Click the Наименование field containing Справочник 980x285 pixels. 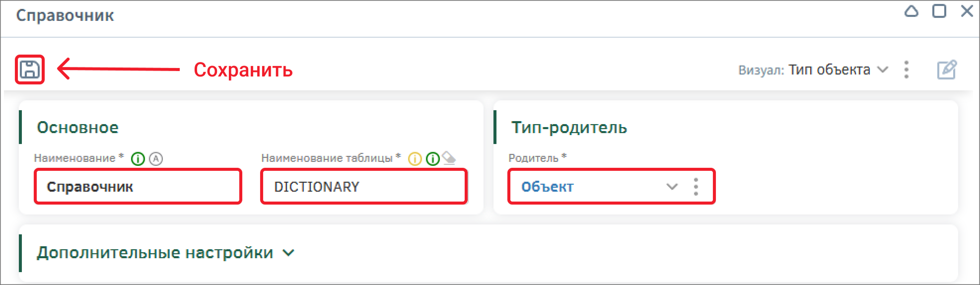pos(138,187)
